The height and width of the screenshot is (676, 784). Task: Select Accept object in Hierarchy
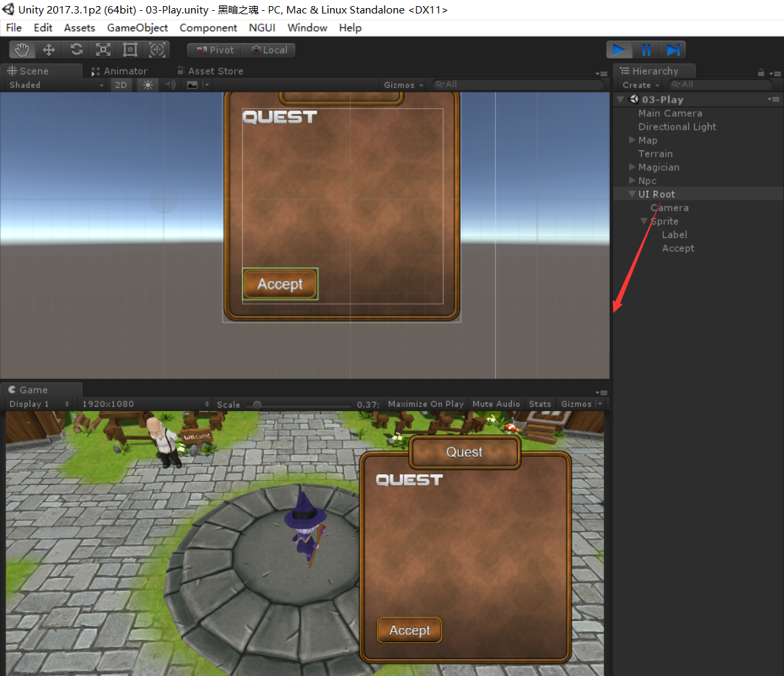(678, 248)
